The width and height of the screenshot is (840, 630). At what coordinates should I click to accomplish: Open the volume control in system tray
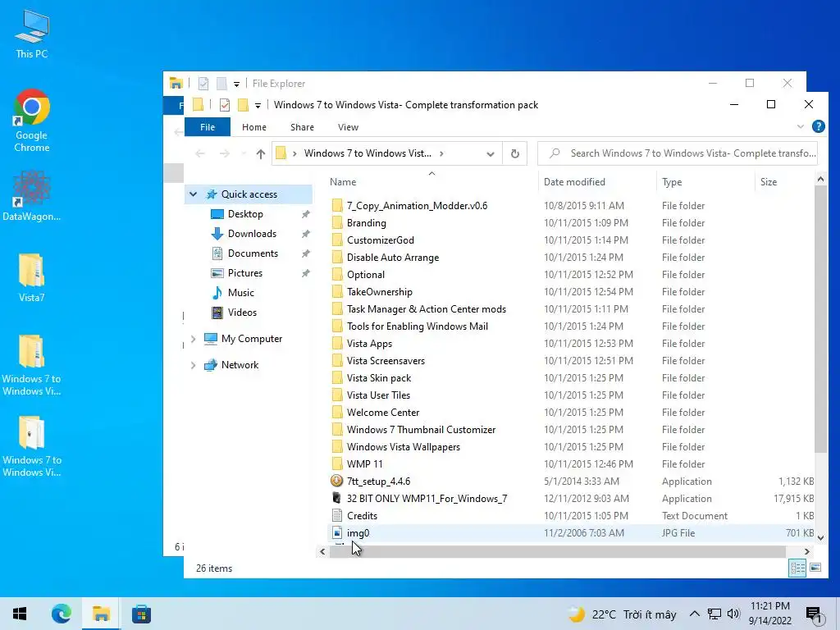pos(733,614)
